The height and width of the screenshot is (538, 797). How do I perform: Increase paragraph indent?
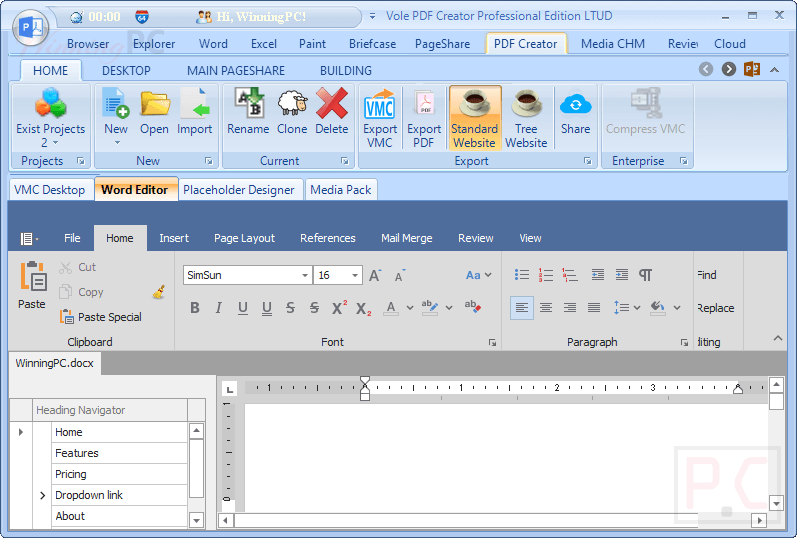[622, 275]
